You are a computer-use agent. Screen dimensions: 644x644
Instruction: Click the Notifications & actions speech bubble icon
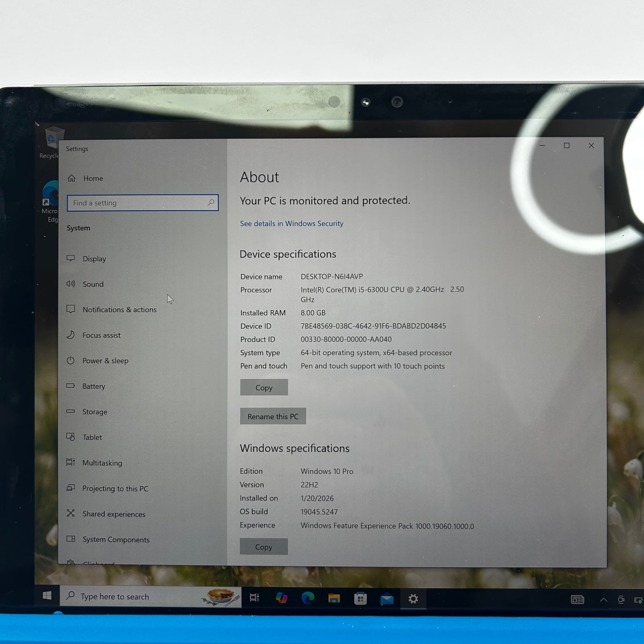pos(71,309)
